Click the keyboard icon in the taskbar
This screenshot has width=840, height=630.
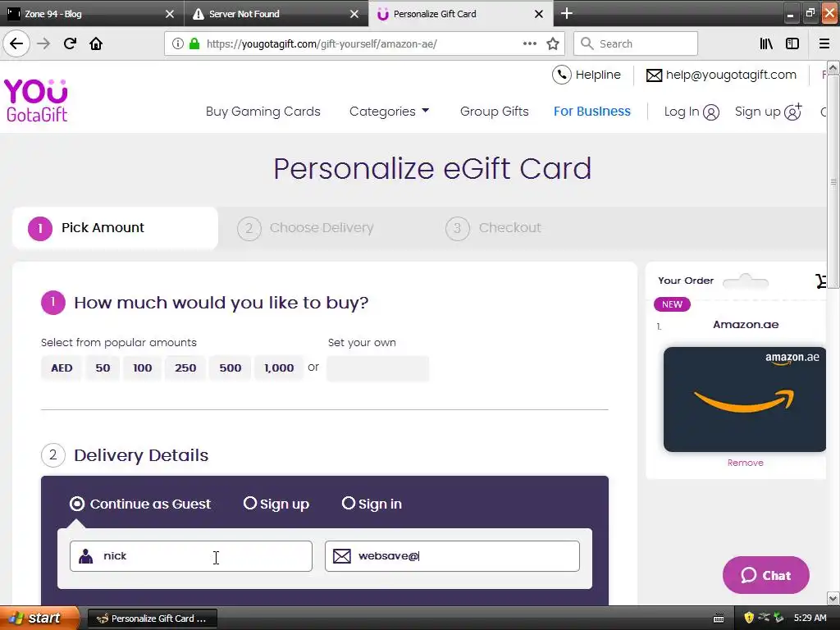[719, 619]
